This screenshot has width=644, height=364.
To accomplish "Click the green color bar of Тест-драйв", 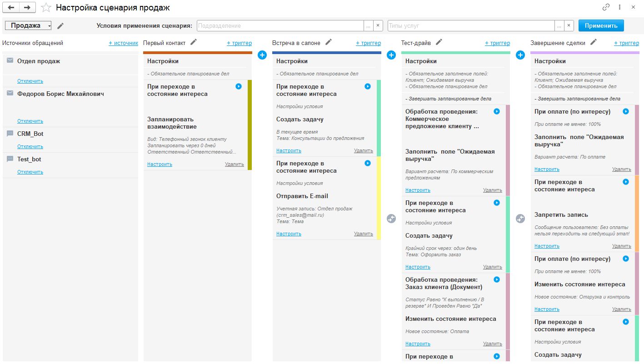I will tap(455, 53).
